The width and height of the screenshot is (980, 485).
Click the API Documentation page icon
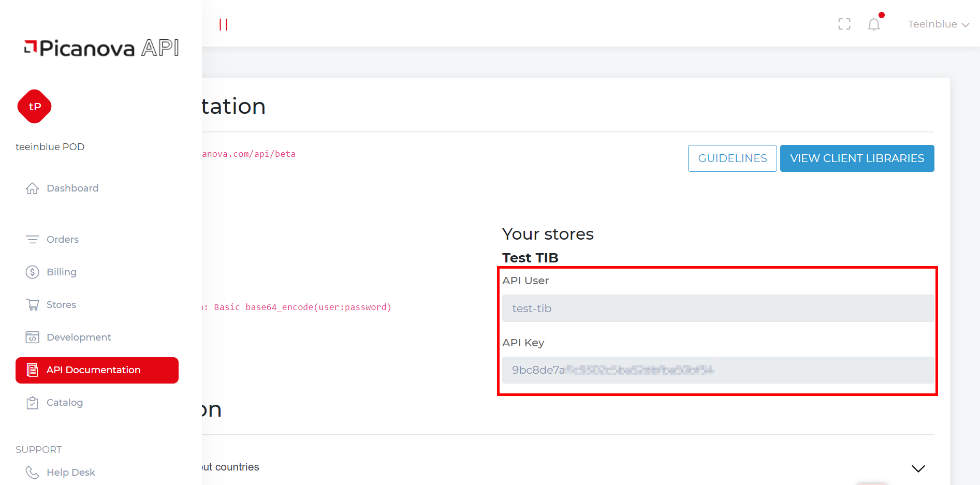(32, 370)
